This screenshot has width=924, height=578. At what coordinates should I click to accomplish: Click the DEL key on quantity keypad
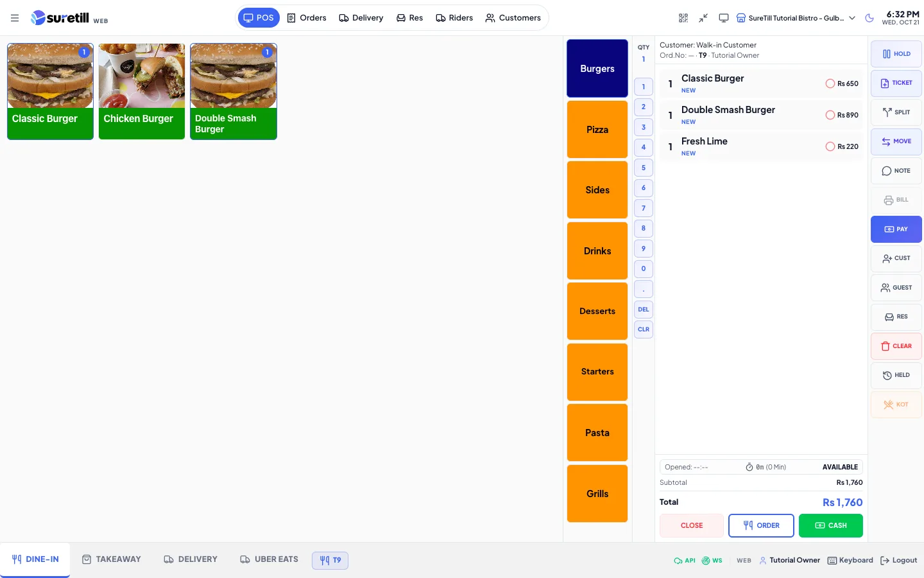(644, 310)
